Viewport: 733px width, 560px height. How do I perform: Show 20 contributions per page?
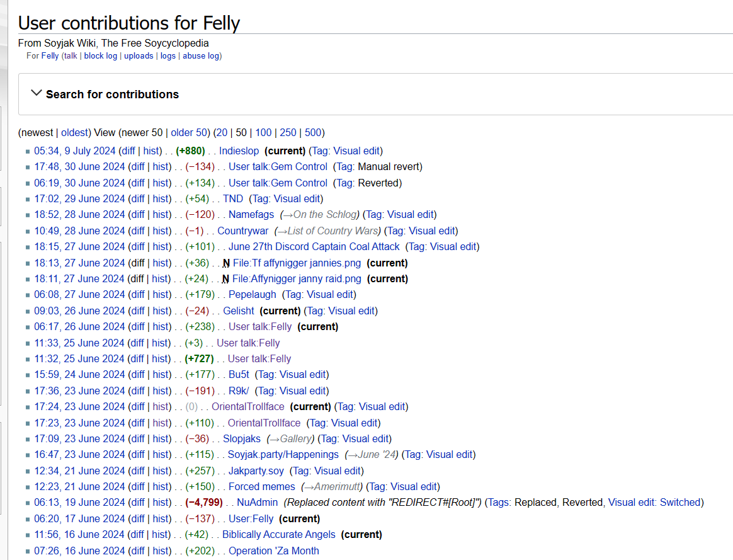[222, 132]
